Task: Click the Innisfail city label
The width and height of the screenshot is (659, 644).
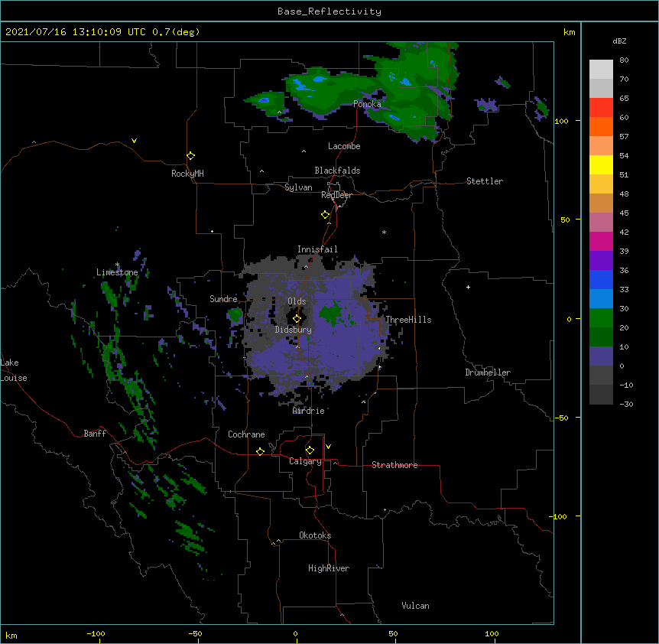Action: coord(317,249)
